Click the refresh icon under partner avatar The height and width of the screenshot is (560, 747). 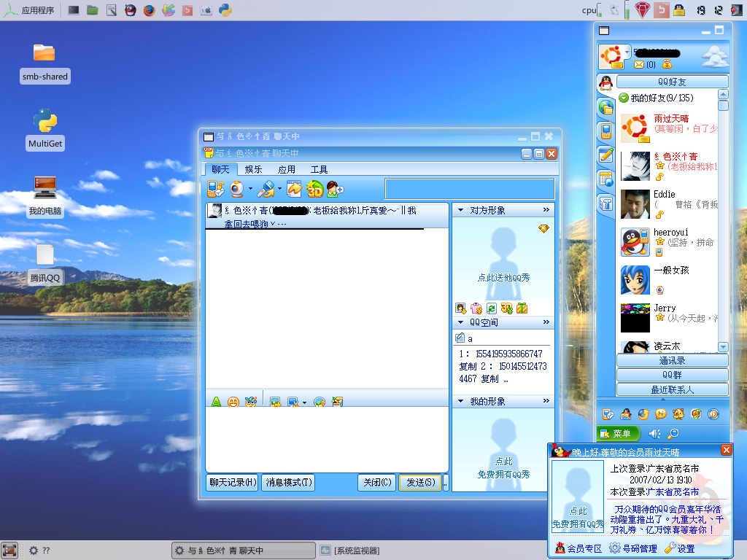(x=491, y=308)
